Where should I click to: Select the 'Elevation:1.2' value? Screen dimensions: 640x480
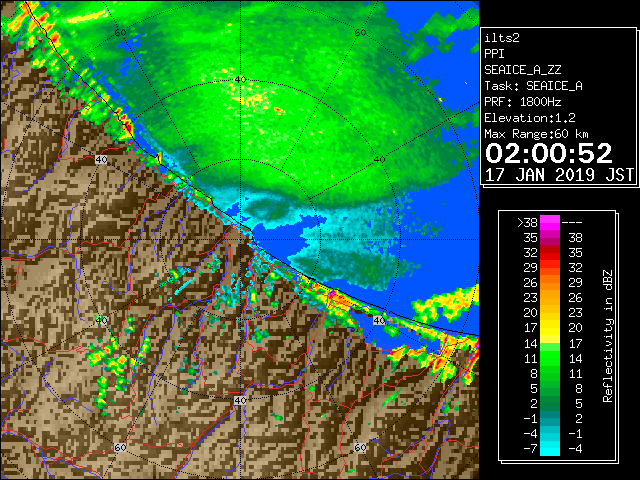[530, 118]
